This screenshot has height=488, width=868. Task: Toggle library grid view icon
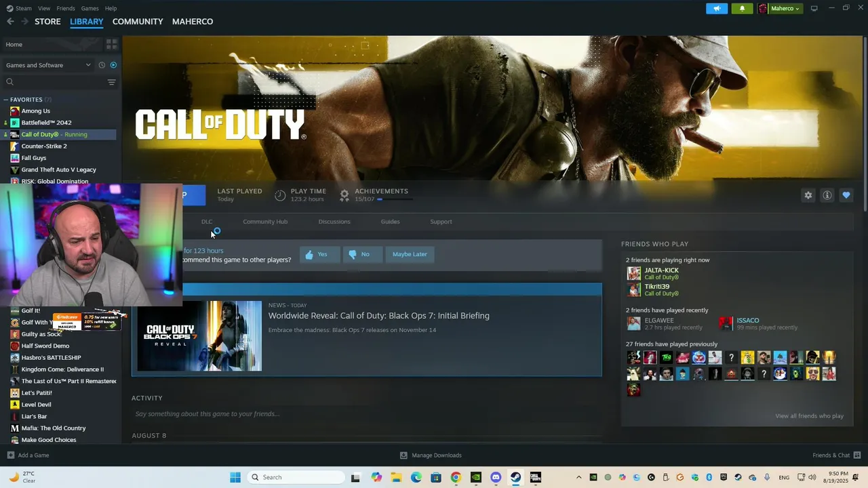[112, 44]
